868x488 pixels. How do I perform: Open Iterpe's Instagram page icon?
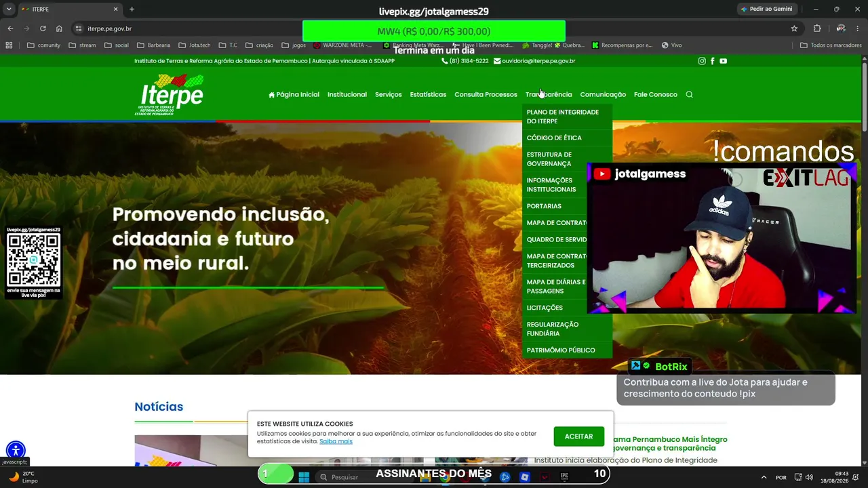[702, 61]
